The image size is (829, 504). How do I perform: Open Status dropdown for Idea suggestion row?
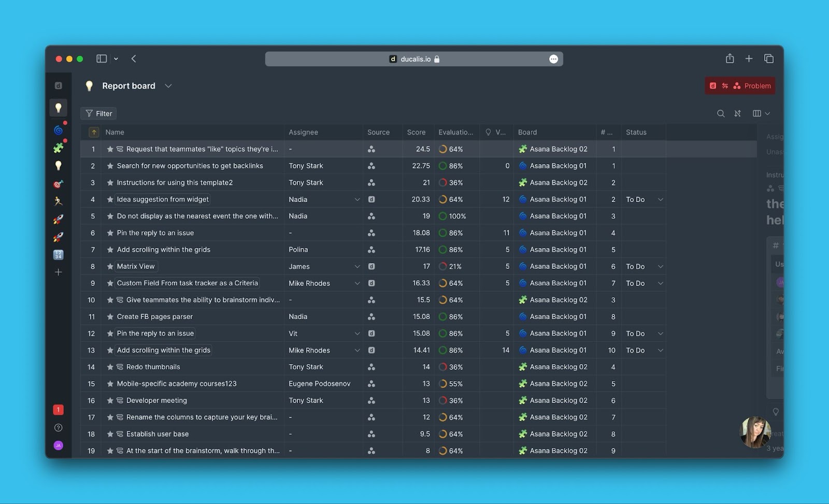click(660, 199)
